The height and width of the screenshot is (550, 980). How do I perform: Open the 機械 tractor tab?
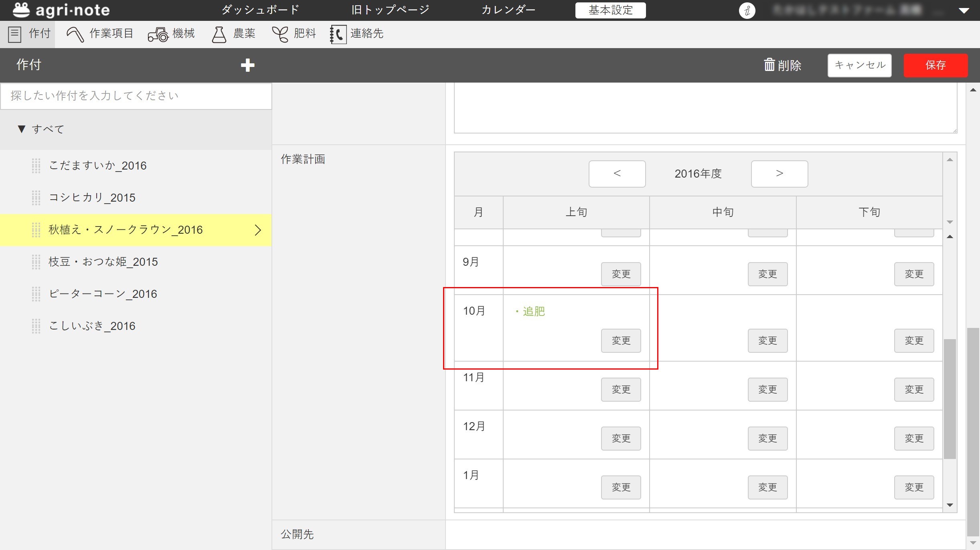pos(171,34)
